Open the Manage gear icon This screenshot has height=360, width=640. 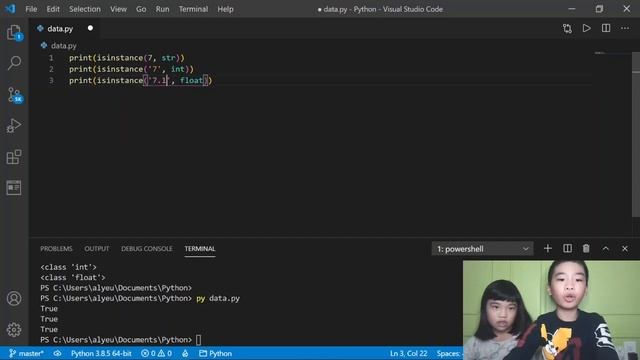pyautogui.click(x=14, y=329)
